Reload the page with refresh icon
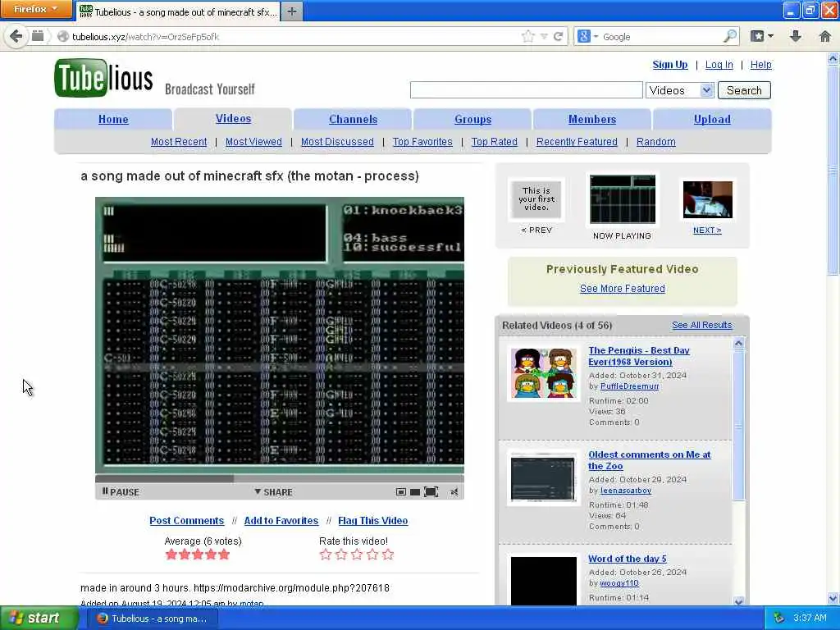The width and height of the screenshot is (840, 630). coord(558,36)
